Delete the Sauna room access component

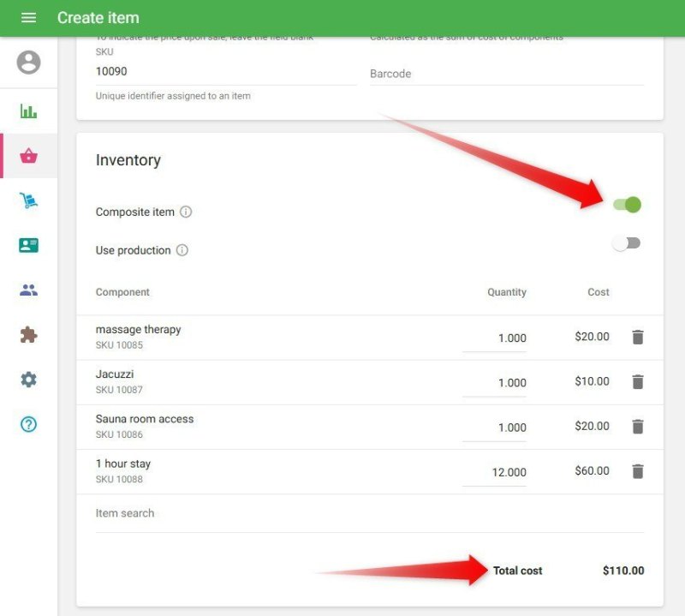[637, 427]
